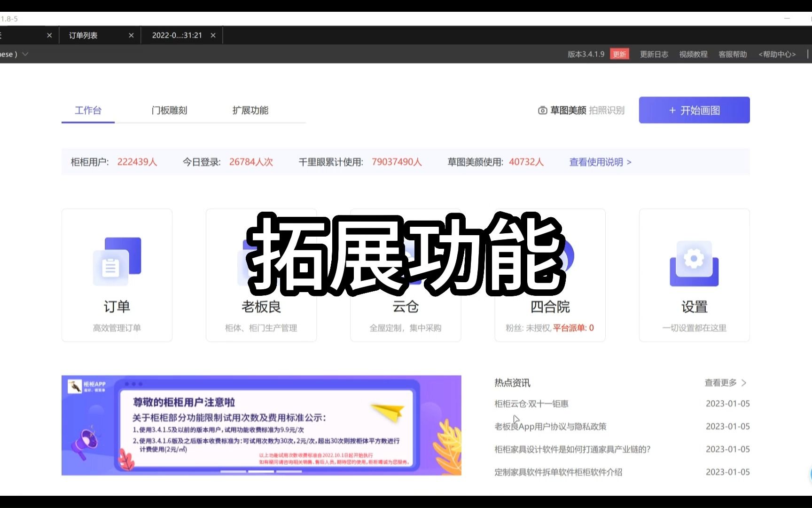Open news item 老板良App用户协议与隐私政策
This screenshot has width=812, height=508.
(550, 427)
